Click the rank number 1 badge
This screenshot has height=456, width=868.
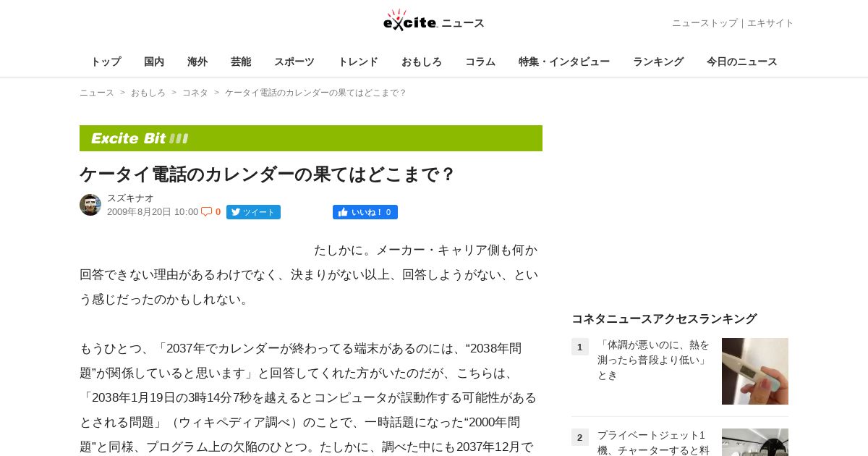[580, 347]
